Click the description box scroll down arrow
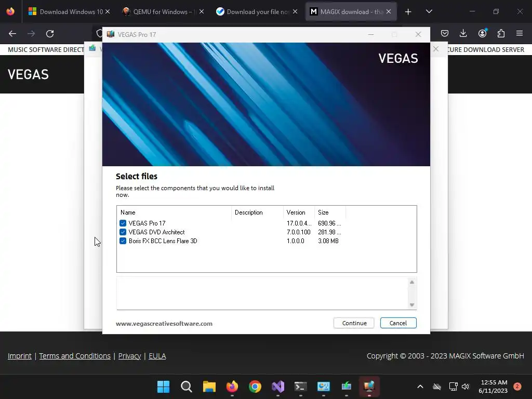532x399 pixels. pyautogui.click(x=412, y=304)
